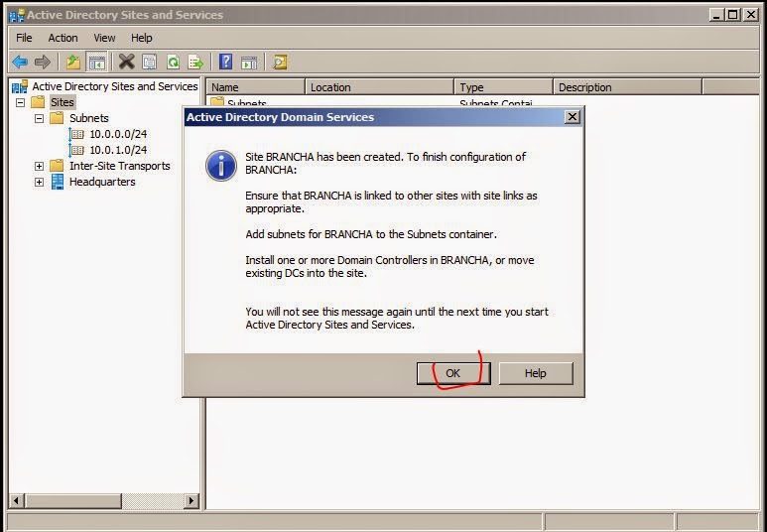
Task: Click the Active Directory Sites and Services title bar icon
Action: point(17,15)
